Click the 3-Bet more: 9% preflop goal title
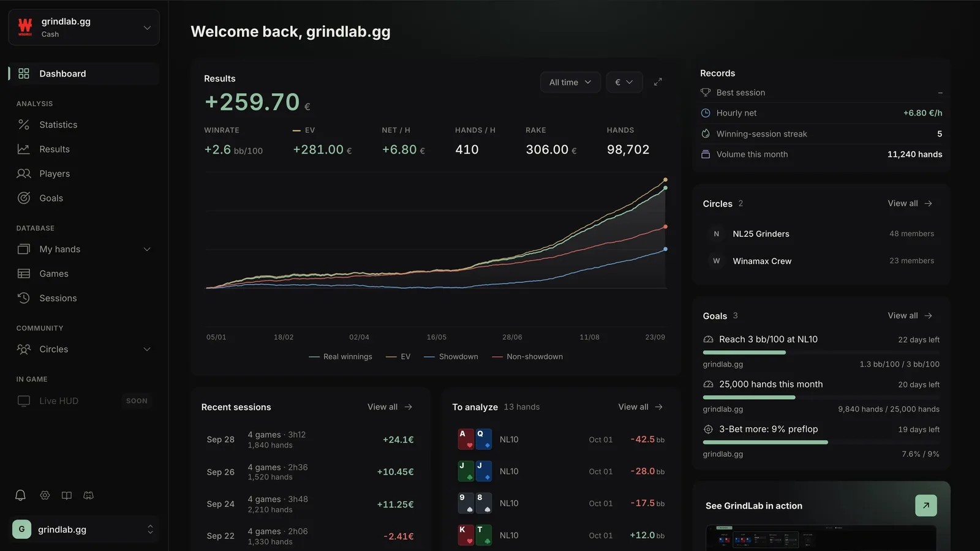The width and height of the screenshot is (980, 551). [769, 429]
